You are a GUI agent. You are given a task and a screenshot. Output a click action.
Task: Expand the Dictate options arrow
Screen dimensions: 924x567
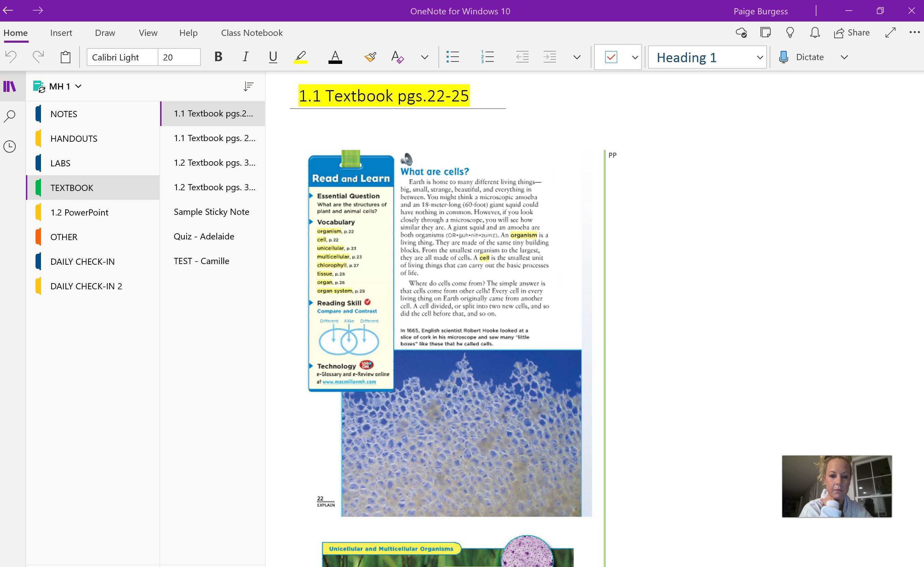click(x=844, y=57)
